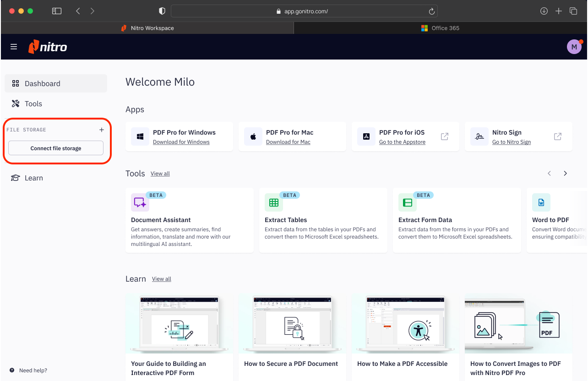The width and height of the screenshot is (588, 381).
Task: Open external link icon for PDF Pro iOS
Action: tap(444, 136)
